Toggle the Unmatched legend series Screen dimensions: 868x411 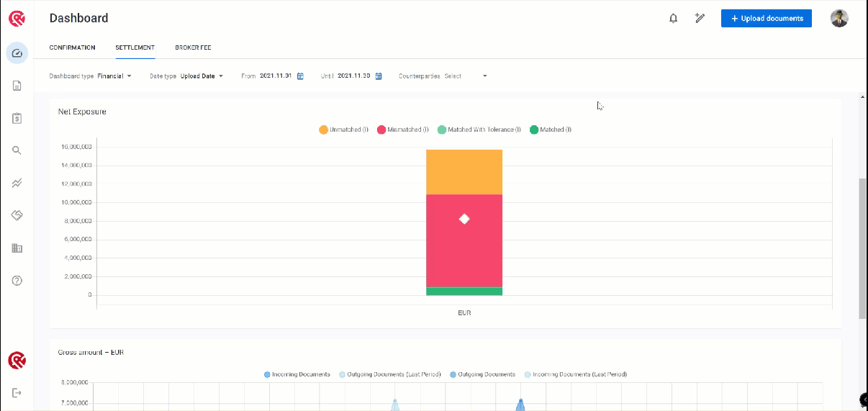coord(344,130)
